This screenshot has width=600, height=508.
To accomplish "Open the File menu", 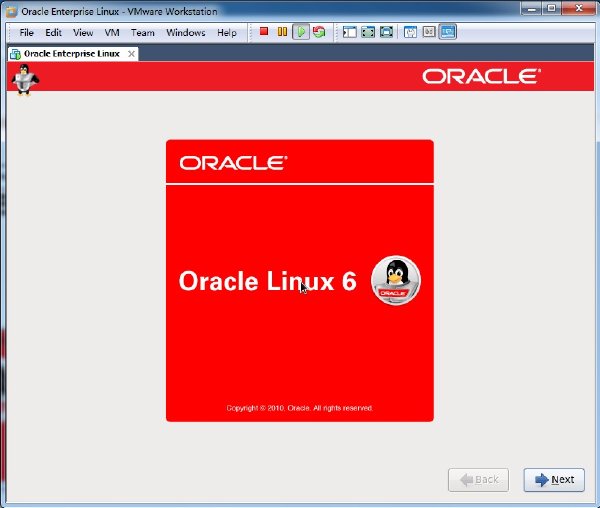I will 26,33.
